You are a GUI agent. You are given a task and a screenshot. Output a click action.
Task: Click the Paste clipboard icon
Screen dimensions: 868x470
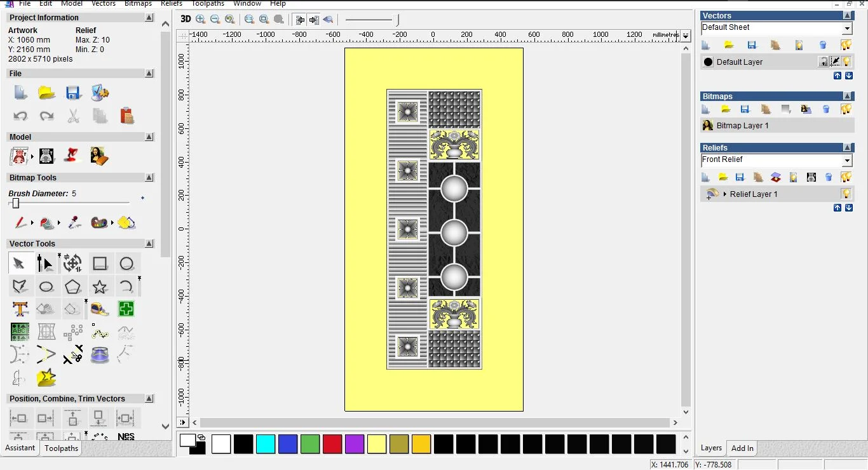pyautogui.click(x=126, y=116)
